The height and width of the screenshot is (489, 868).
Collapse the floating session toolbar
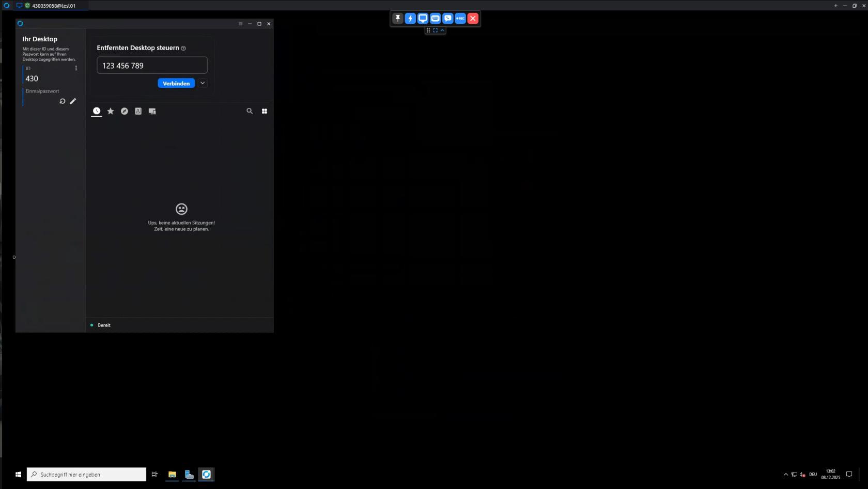442,30
